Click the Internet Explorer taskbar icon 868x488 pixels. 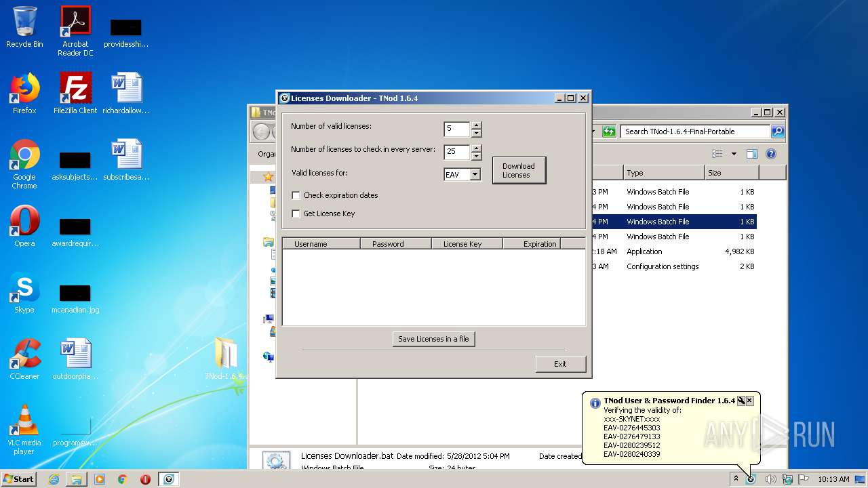tap(54, 479)
